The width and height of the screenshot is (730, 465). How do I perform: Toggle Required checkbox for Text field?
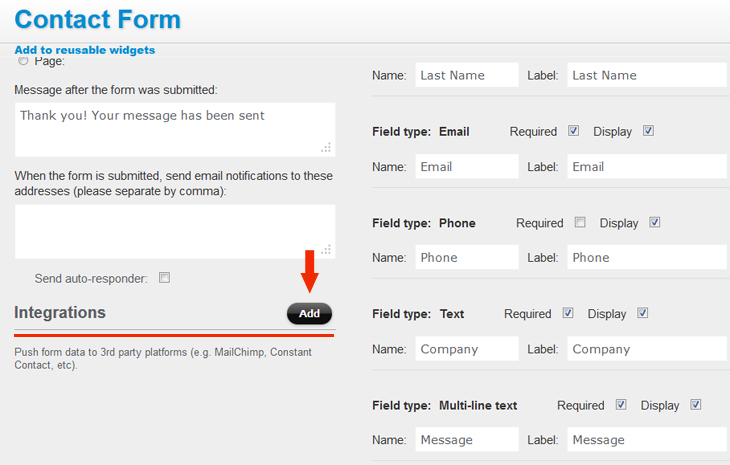[x=568, y=313]
